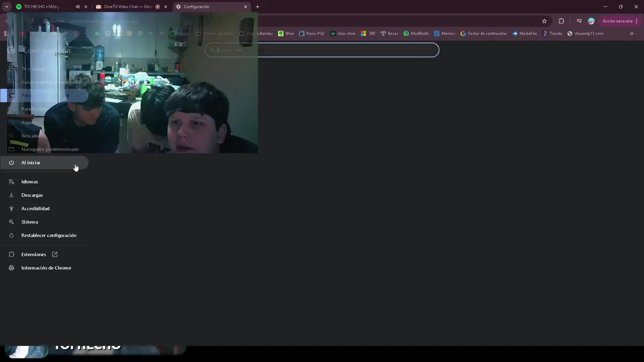
Task: Minimize the Chrome window
Action: coord(605,7)
